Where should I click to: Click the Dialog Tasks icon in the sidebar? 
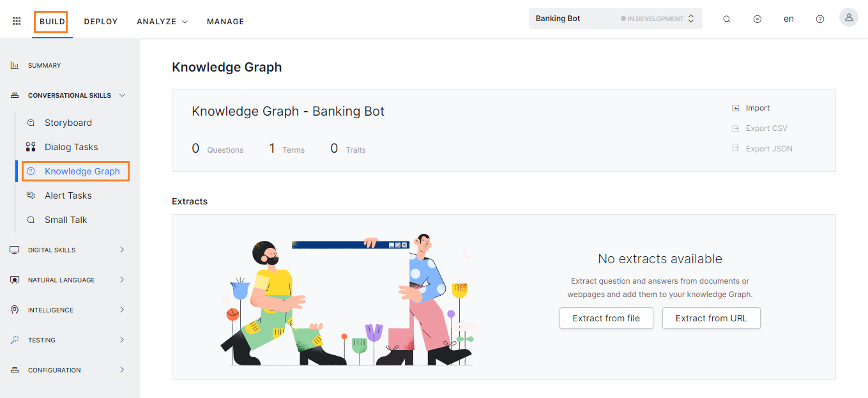click(x=31, y=146)
